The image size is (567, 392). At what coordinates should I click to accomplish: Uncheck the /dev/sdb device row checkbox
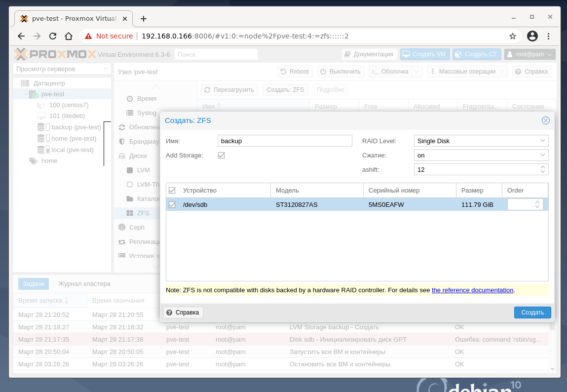[x=172, y=204]
